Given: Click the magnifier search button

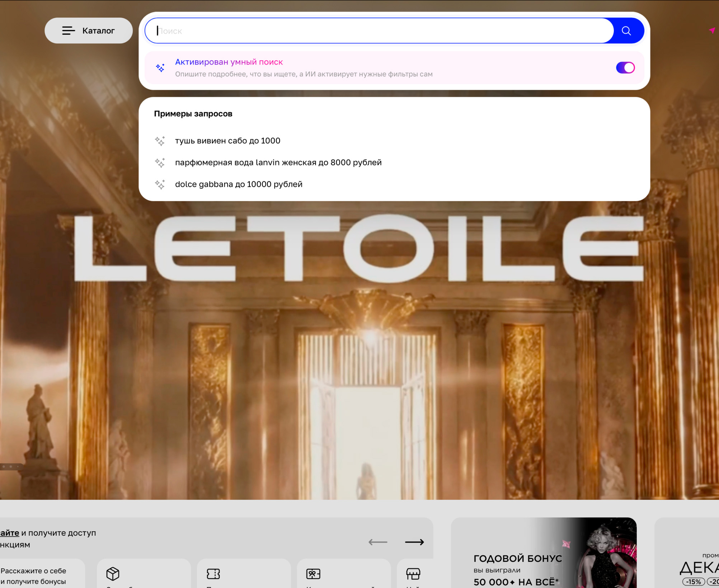Looking at the screenshot, I should pos(626,31).
